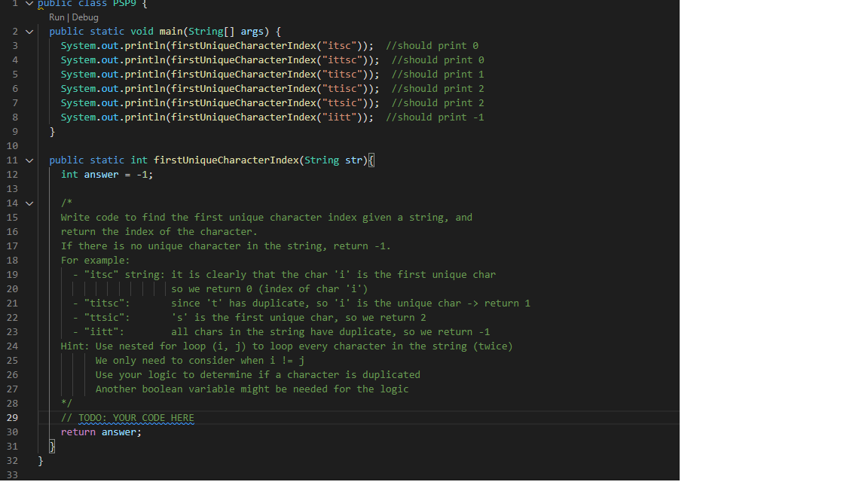The image size is (868, 488).
Task: Collapse the block comment fold arrow on line 14
Action: tap(30, 203)
